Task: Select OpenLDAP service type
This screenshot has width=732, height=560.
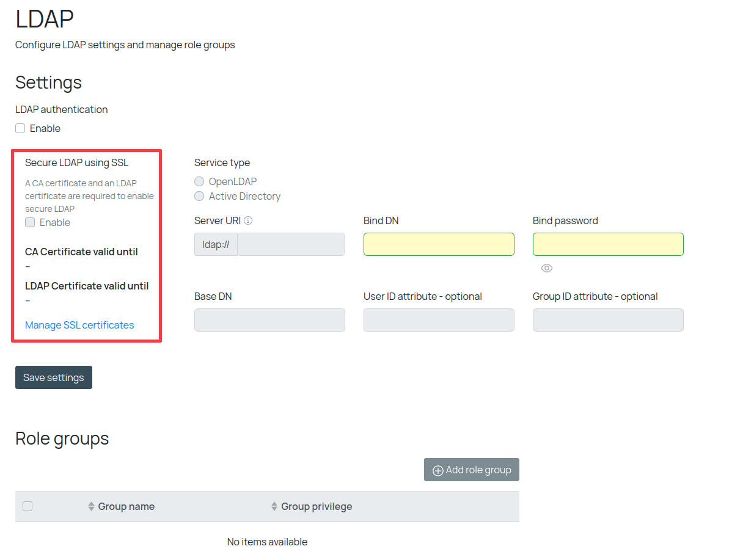Action: (x=199, y=181)
